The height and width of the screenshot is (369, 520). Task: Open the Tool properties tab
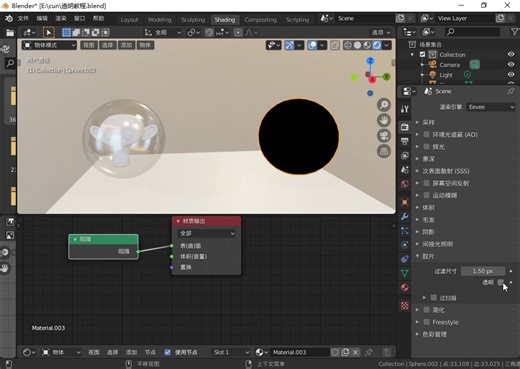click(x=405, y=109)
